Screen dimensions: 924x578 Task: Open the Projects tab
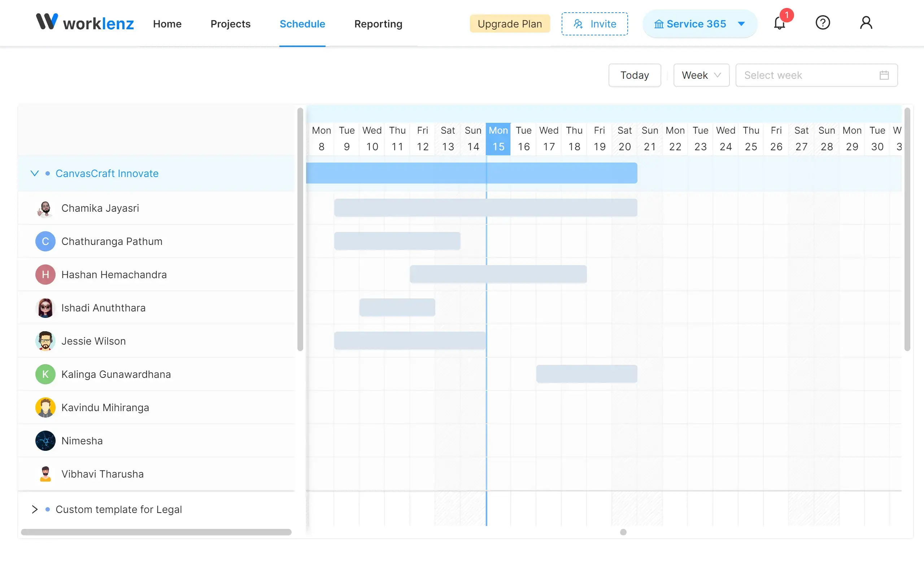click(x=230, y=24)
